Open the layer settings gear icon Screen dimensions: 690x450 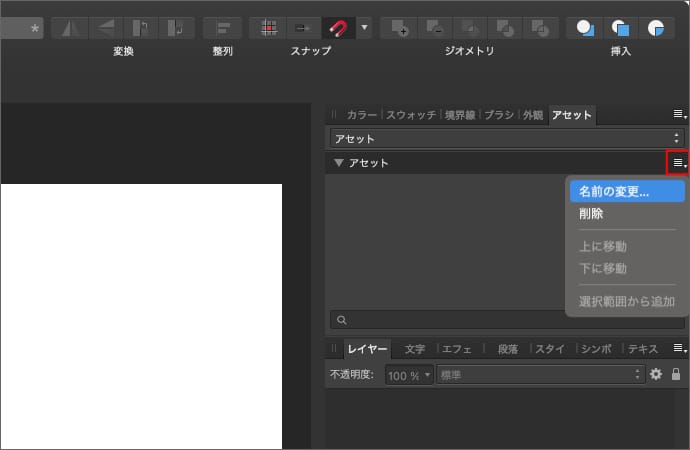coord(656,374)
